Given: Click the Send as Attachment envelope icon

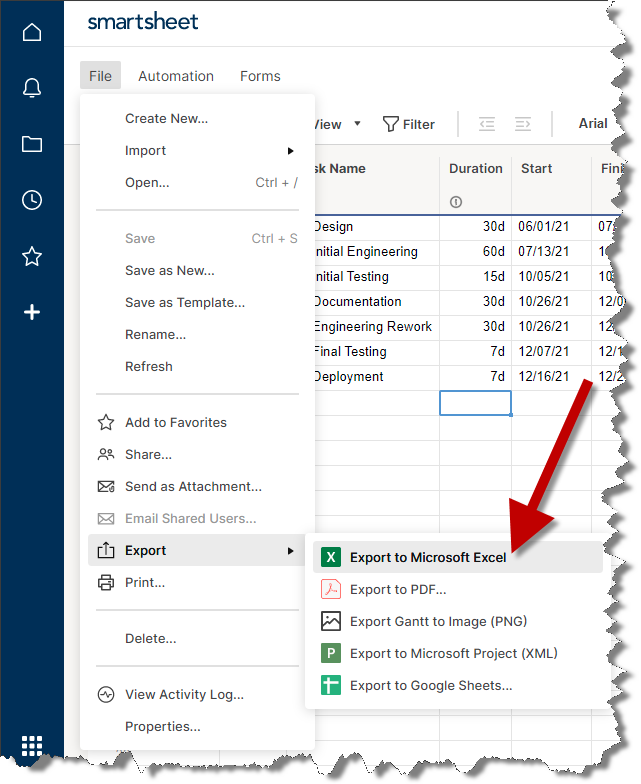Looking at the screenshot, I should pos(106,486).
